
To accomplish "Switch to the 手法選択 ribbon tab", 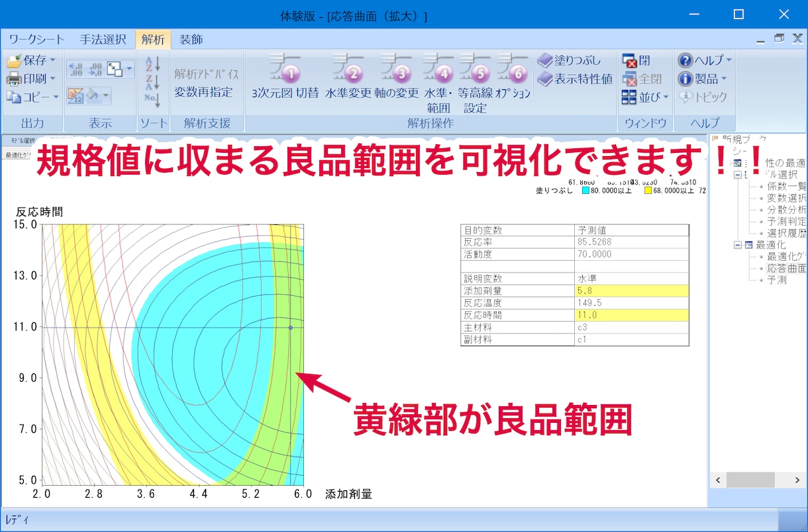I will tap(102, 39).
